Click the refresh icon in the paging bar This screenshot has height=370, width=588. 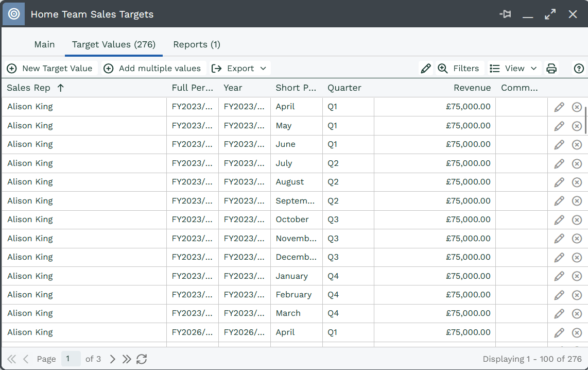tap(142, 359)
